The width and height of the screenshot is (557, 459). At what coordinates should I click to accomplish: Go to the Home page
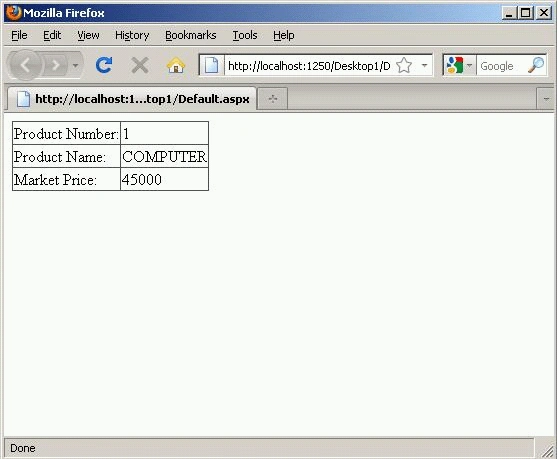point(176,65)
